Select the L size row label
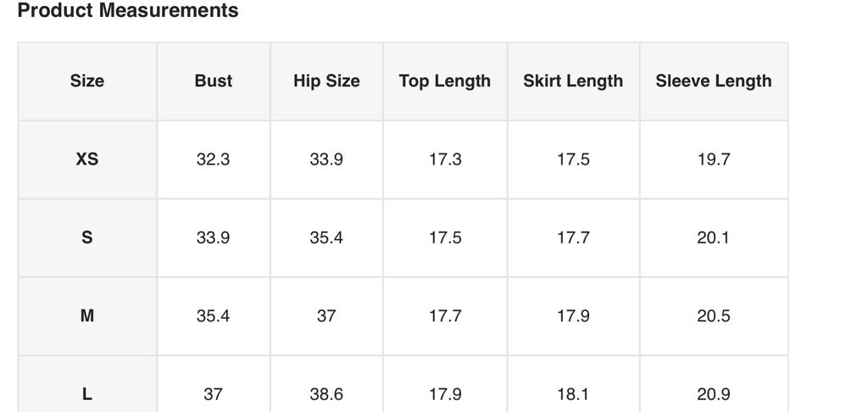Screen dimensions: 868x412 [87, 394]
